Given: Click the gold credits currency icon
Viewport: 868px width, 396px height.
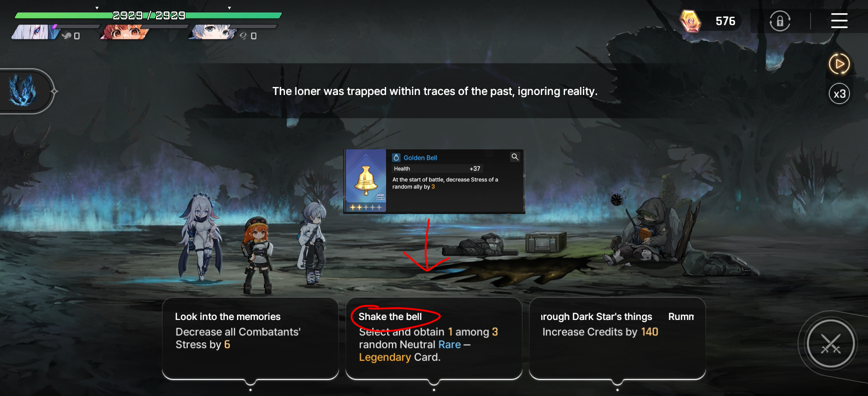Looking at the screenshot, I should (690, 21).
